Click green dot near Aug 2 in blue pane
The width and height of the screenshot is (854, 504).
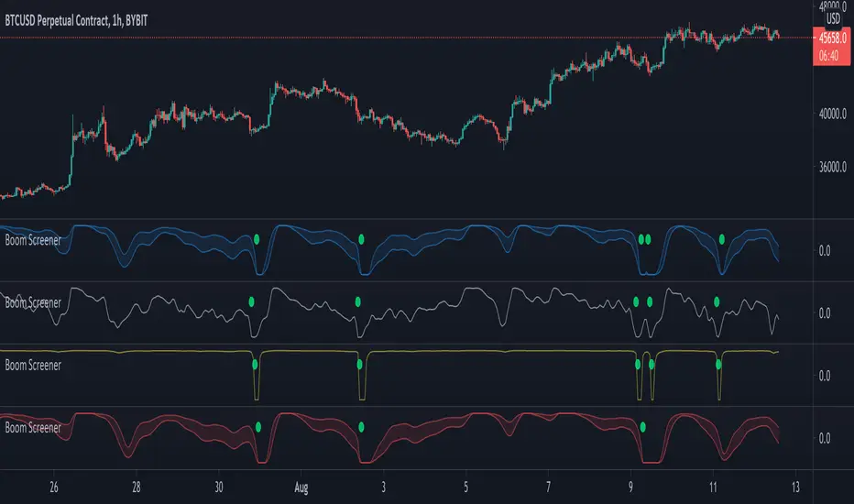(x=361, y=239)
